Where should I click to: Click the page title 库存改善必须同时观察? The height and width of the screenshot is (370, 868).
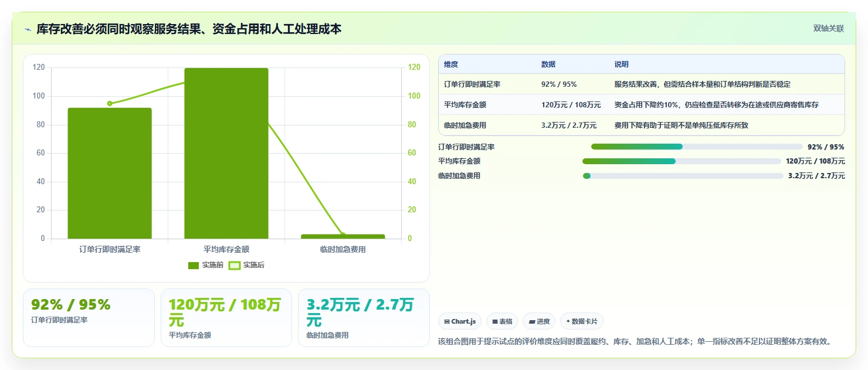pos(189,29)
